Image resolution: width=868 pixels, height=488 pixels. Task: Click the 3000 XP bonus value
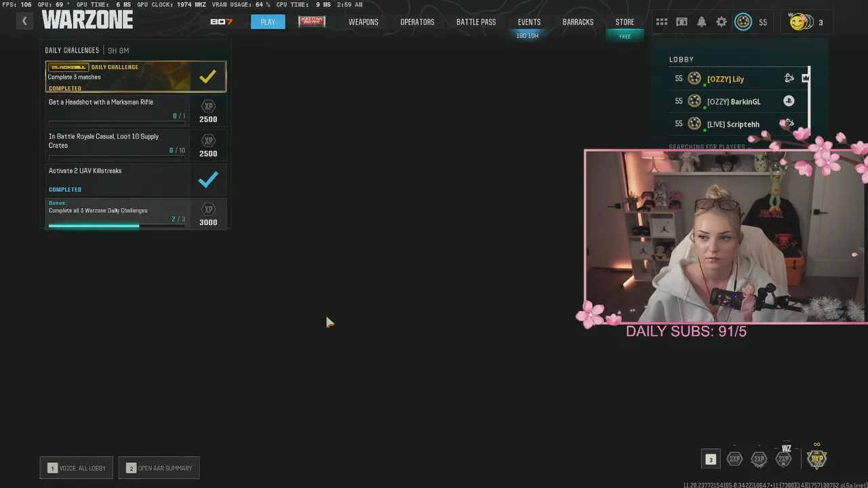(x=208, y=222)
